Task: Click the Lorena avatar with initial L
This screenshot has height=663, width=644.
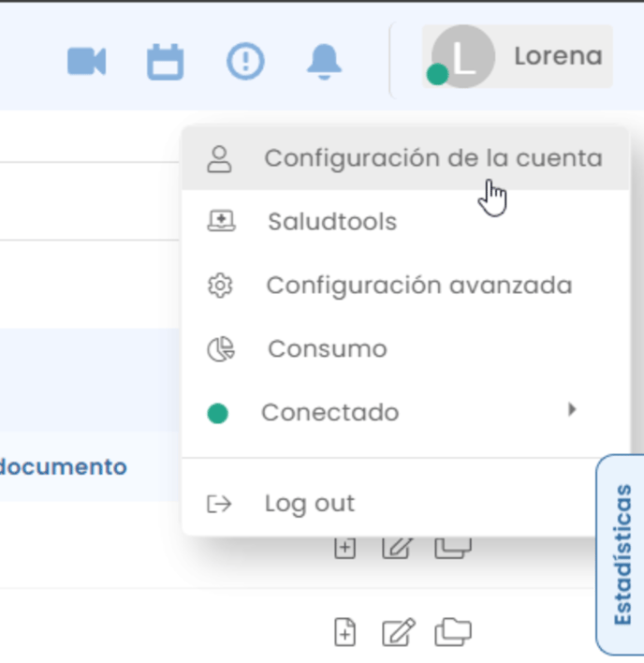Action: (463, 56)
